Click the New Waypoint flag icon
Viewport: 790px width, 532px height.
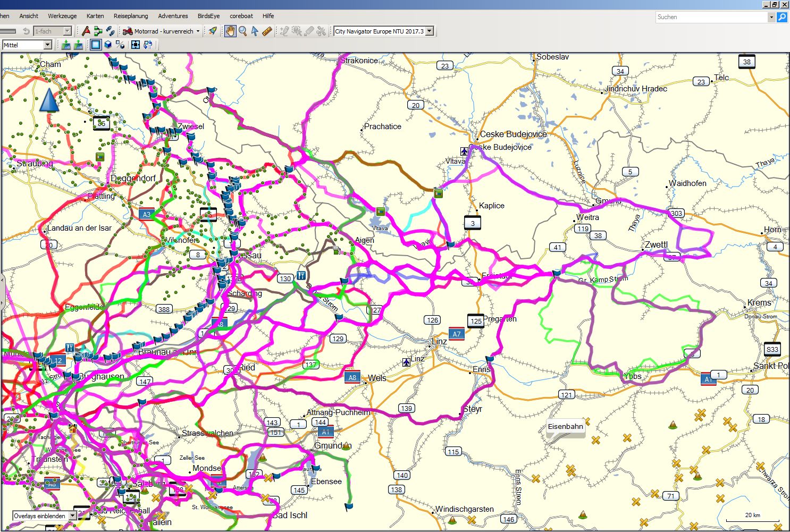pos(86,31)
